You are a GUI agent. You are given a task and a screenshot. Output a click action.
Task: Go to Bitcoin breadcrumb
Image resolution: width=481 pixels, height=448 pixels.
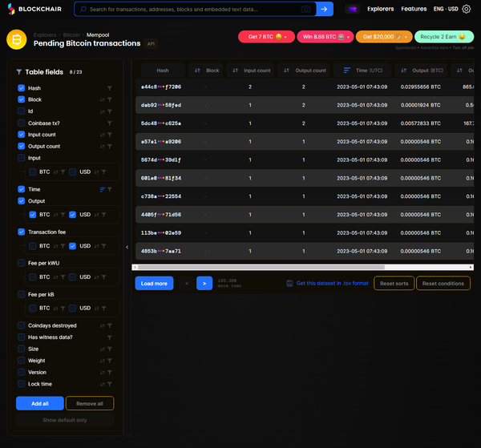click(x=71, y=35)
